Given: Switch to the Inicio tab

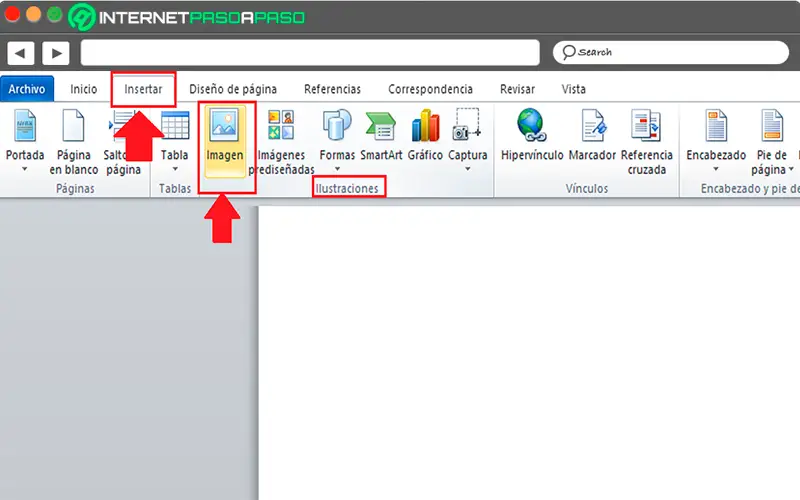Looking at the screenshot, I should 84,89.
